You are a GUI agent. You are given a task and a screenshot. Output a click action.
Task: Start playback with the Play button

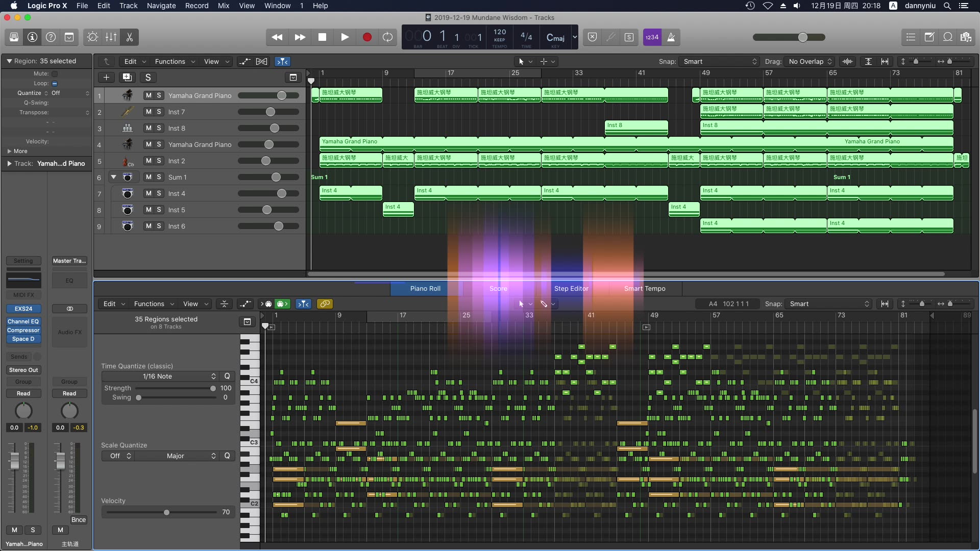pos(345,37)
